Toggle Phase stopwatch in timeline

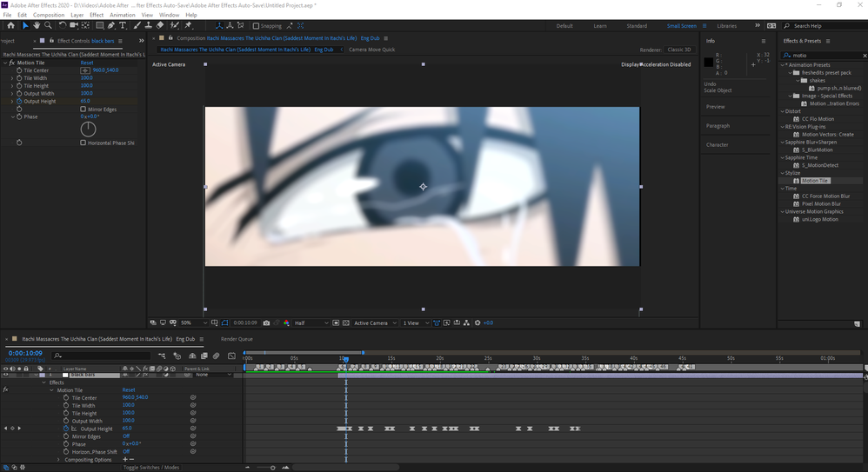click(66, 444)
